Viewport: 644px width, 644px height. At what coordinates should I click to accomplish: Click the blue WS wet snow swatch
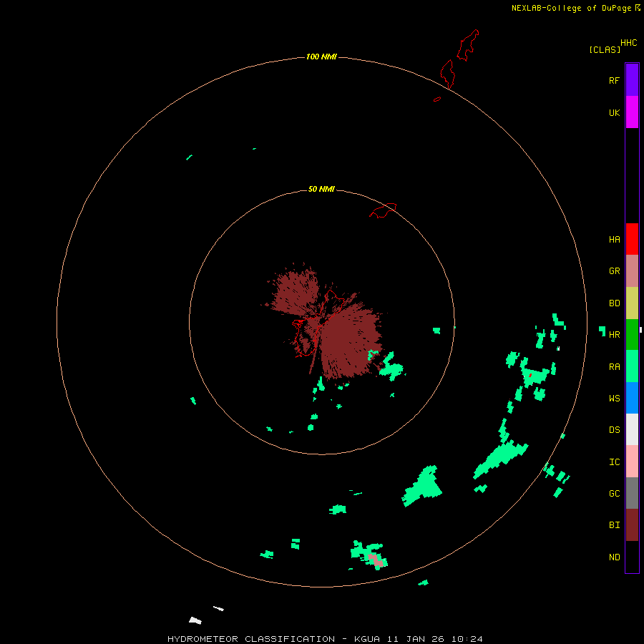(x=632, y=398)
